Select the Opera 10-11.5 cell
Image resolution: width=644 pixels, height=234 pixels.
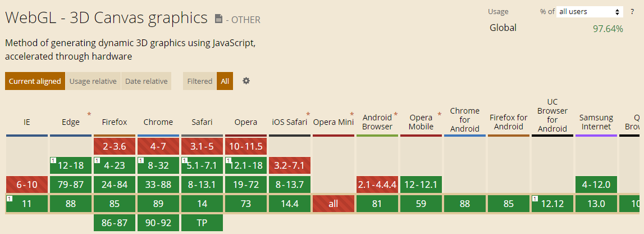point(245,146)
